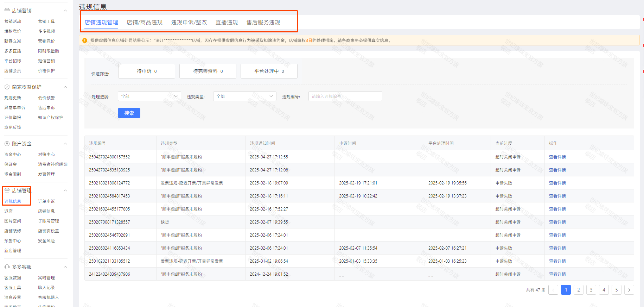Collapse the 店铺营销 sidebar section
This screenshot has width=644, height=307.
pyautogui.click(x=65, y=11)
